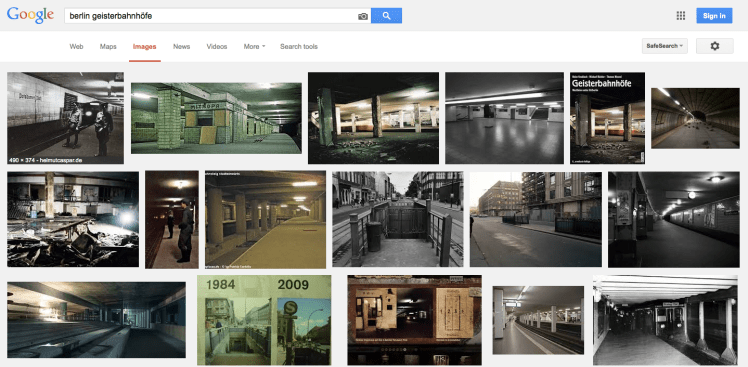Screen dimensions: 748x367
Task: Open black-and-white train at platform with white pillars
Action: pos(665,320)
